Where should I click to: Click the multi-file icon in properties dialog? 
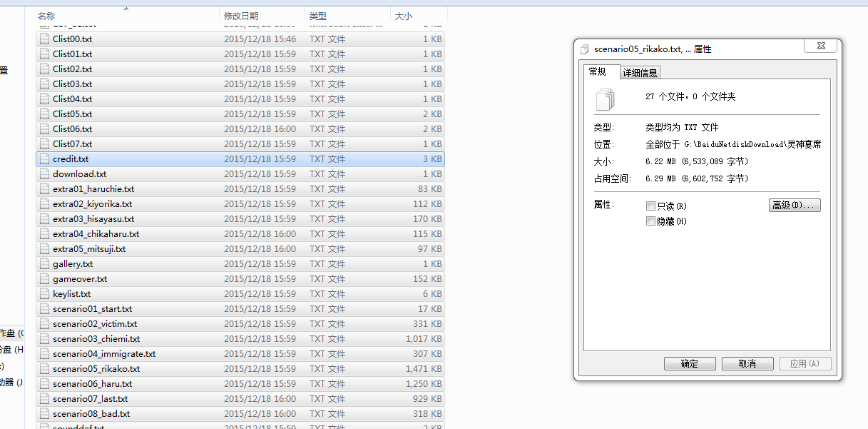click(x=604, y=99)
